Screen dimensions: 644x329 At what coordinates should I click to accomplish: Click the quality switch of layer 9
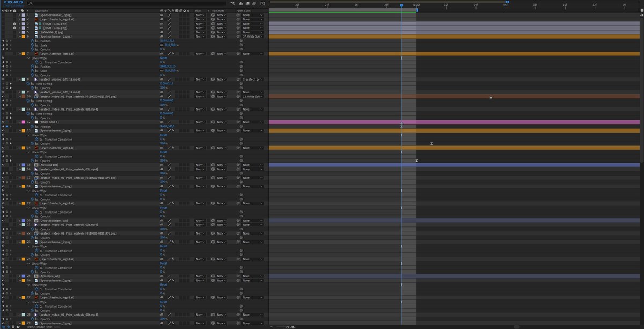(169, 92)
